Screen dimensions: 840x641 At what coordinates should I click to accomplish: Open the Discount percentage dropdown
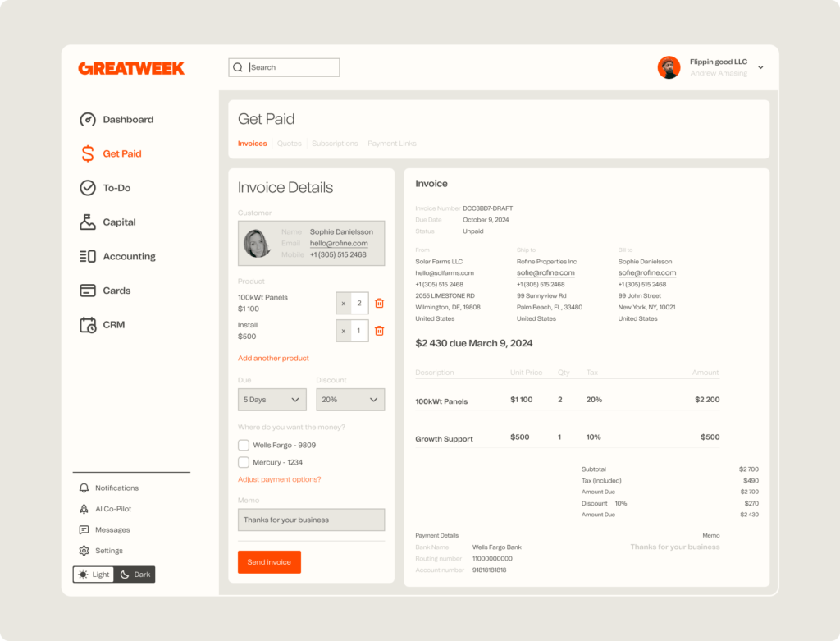(x=350, y=400)
